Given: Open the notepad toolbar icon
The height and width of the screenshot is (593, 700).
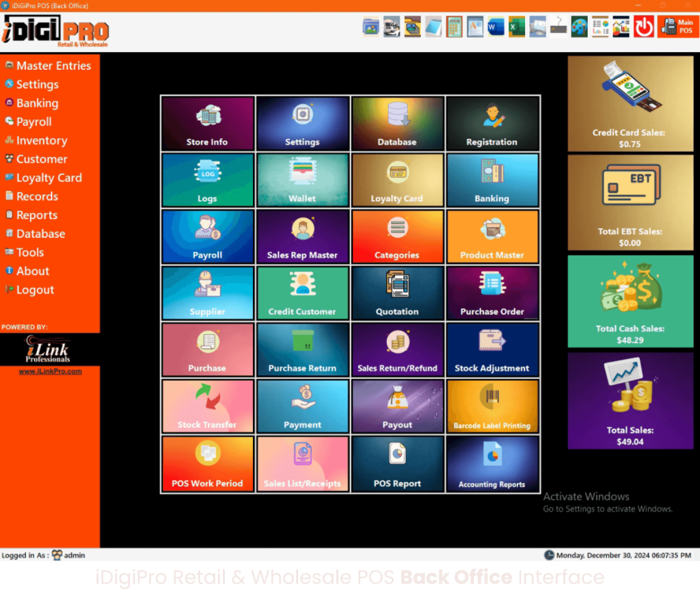Looking at the screenshot, I should point(433,27).
